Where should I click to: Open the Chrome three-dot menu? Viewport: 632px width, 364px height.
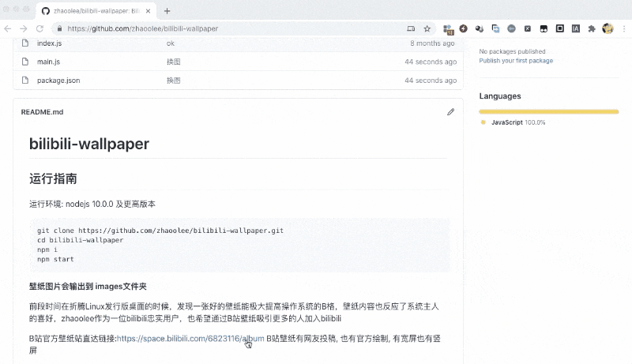click(x=624, y=28)
